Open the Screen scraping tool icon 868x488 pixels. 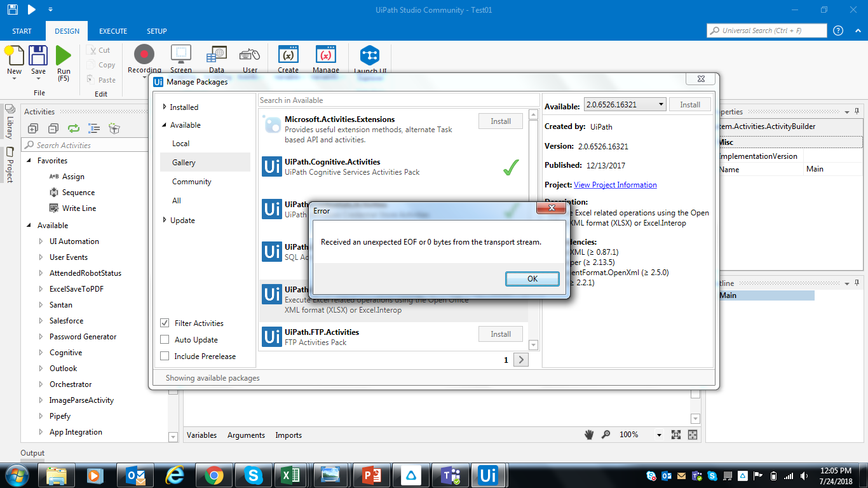point(181,55)
